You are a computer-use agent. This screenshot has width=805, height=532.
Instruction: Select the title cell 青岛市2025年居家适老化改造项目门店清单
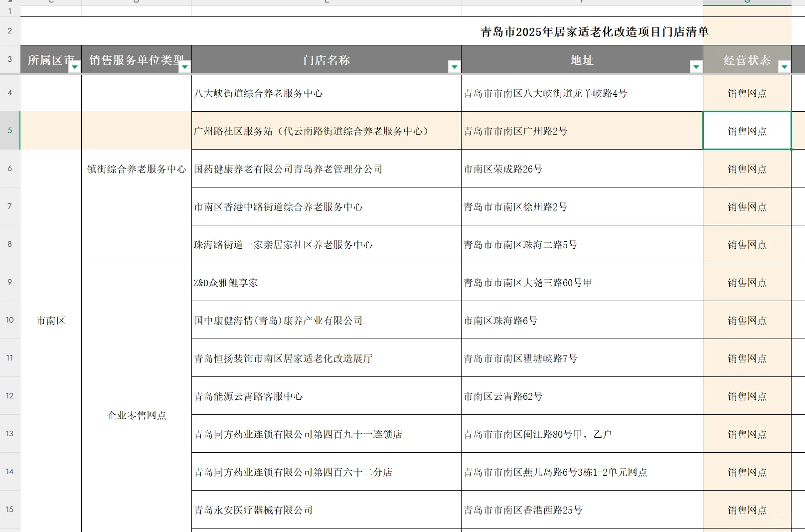(594, 30)
